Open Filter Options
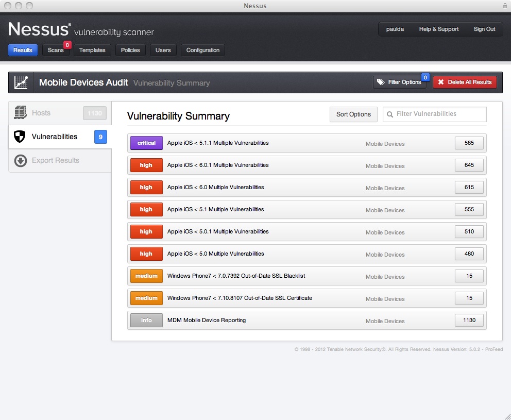Viewport: 511px width, 420px height. click(x=400, y=82)
